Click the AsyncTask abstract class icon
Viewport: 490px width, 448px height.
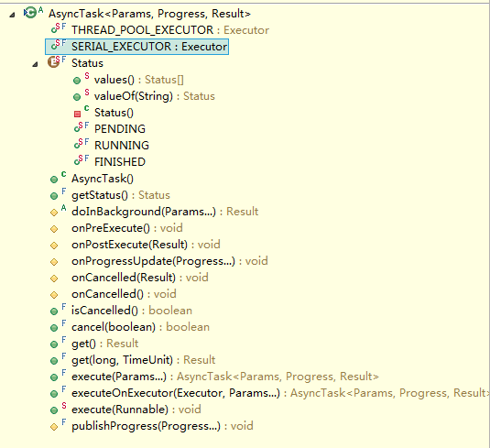[x=33, y=13]
